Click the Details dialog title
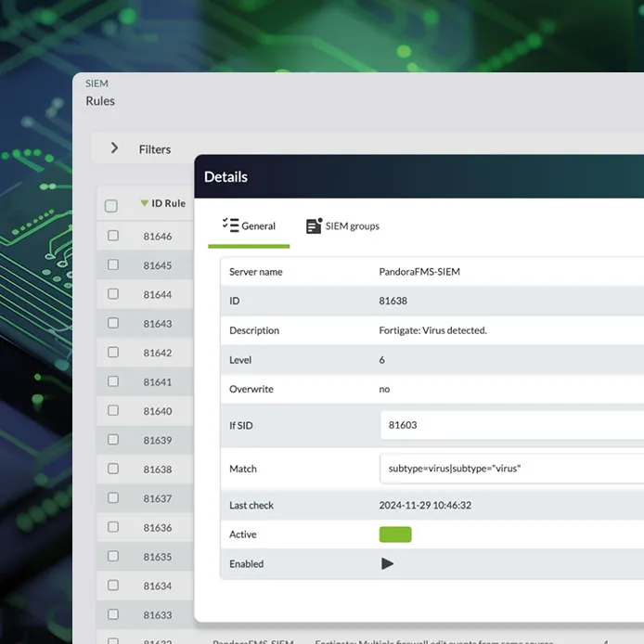The width and height of the screenshot is (644, 644). tap(225, 177)
